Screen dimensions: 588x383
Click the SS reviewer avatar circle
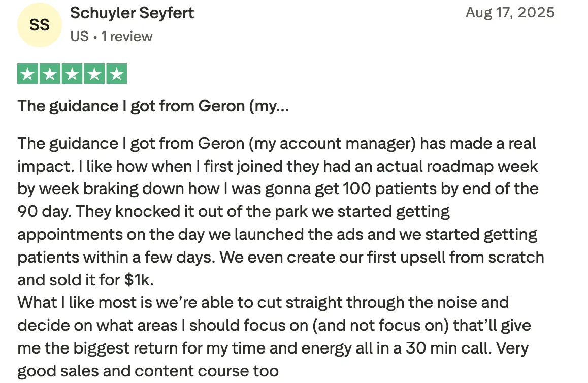point(40,25)
